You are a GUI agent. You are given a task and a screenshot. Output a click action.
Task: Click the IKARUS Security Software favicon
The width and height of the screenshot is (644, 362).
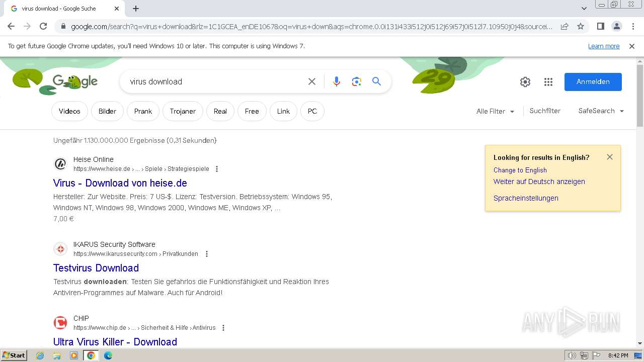[60, 249]
